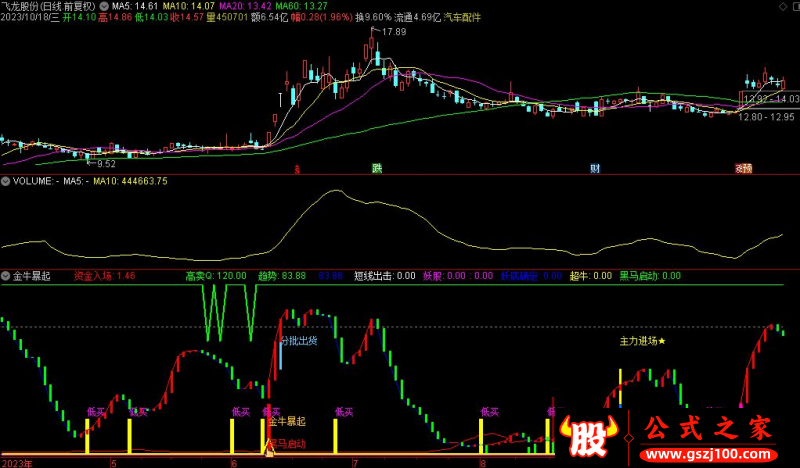Click the volume value 量450701
The image size is (800, 468).
click(x=227, y=17)
